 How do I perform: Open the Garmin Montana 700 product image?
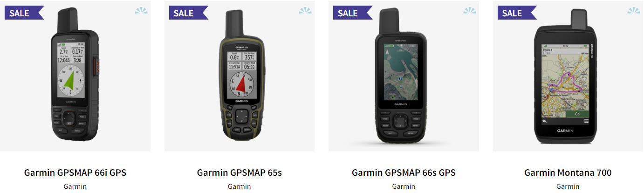pyautogui.click(x=568, y=76)
